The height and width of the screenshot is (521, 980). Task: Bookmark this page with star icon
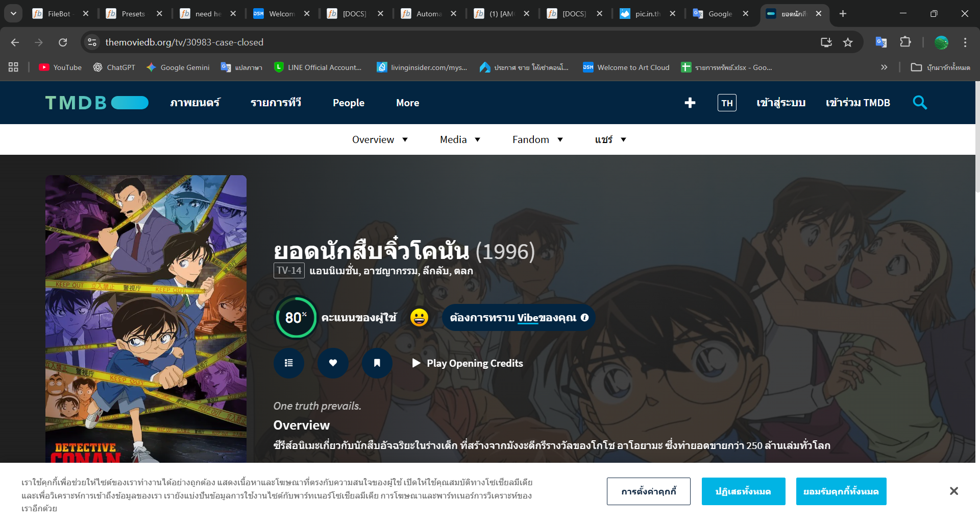[x=848, y=42]
